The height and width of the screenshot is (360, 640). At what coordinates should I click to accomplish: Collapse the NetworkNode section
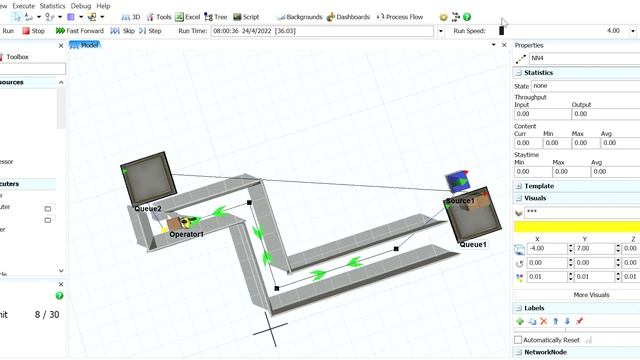[x=518, y=352]
